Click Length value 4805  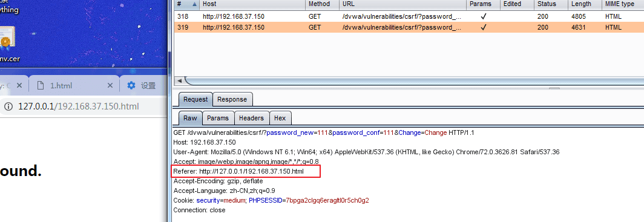pyautogui.click(x=578, y=17)
